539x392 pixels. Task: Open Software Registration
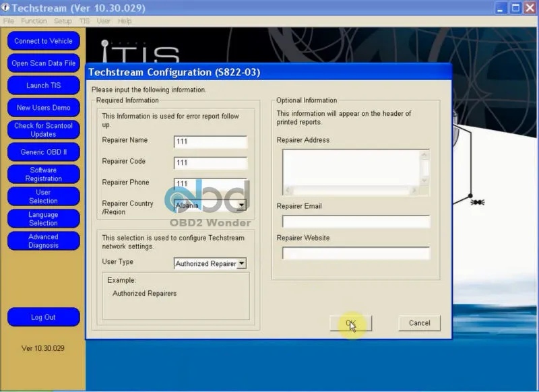[x=43, y=174]
